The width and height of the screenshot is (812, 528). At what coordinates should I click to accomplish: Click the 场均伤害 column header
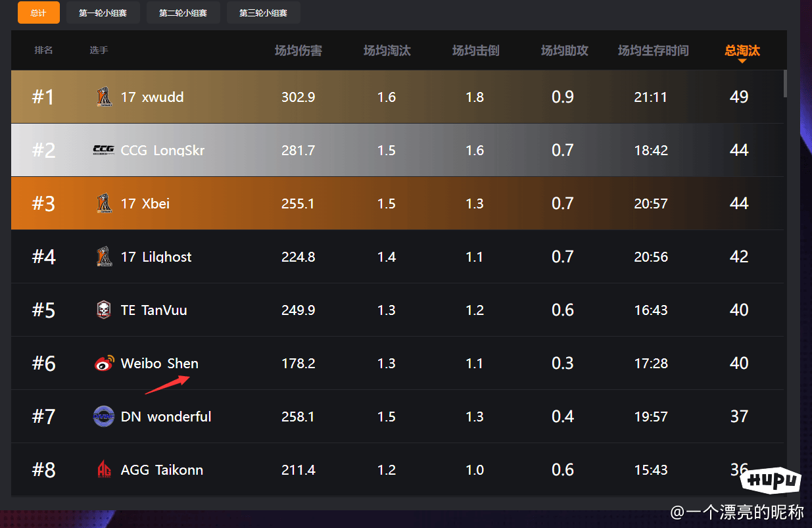coord(299,51)
